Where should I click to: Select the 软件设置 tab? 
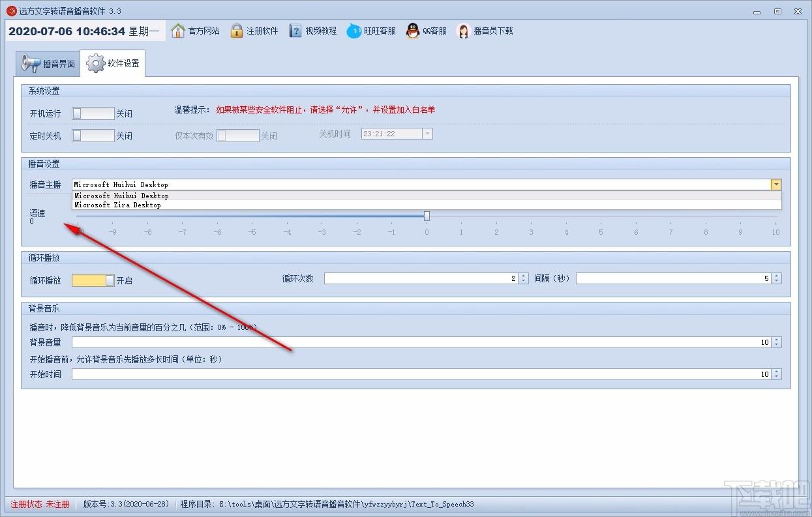[x=113, y=63]
